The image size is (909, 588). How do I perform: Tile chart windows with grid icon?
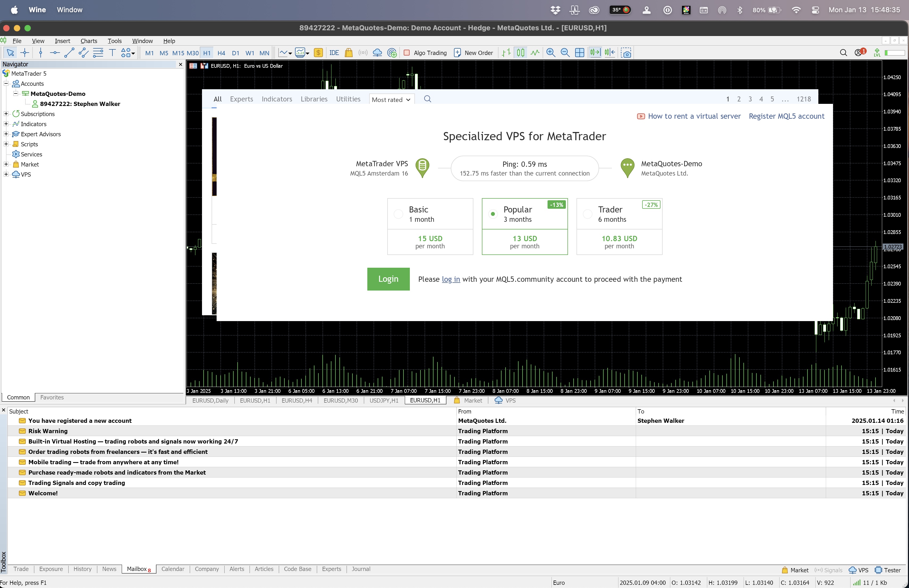[579, 53]
